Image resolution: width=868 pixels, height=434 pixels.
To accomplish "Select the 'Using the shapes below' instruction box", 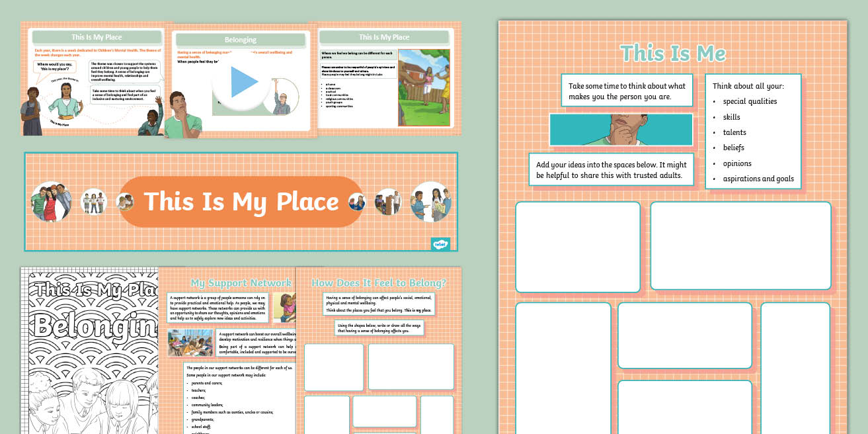I will [x=379, y=327].
